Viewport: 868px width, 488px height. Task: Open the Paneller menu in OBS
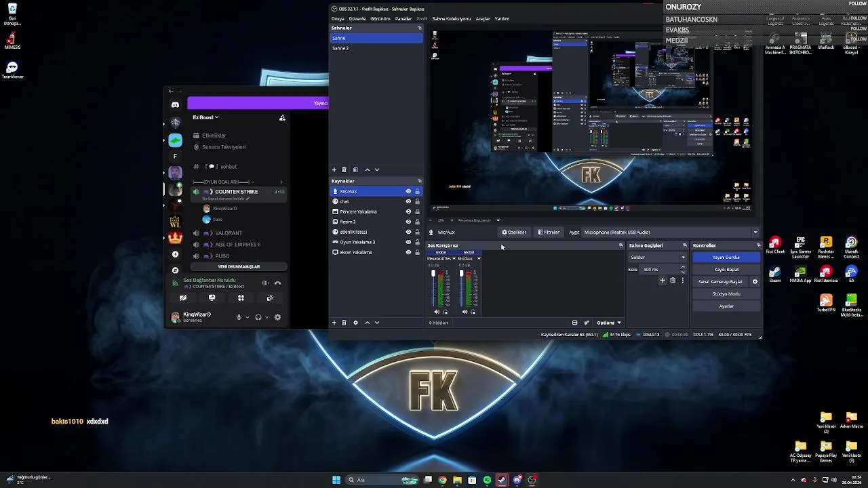click(x=403, y=18)
